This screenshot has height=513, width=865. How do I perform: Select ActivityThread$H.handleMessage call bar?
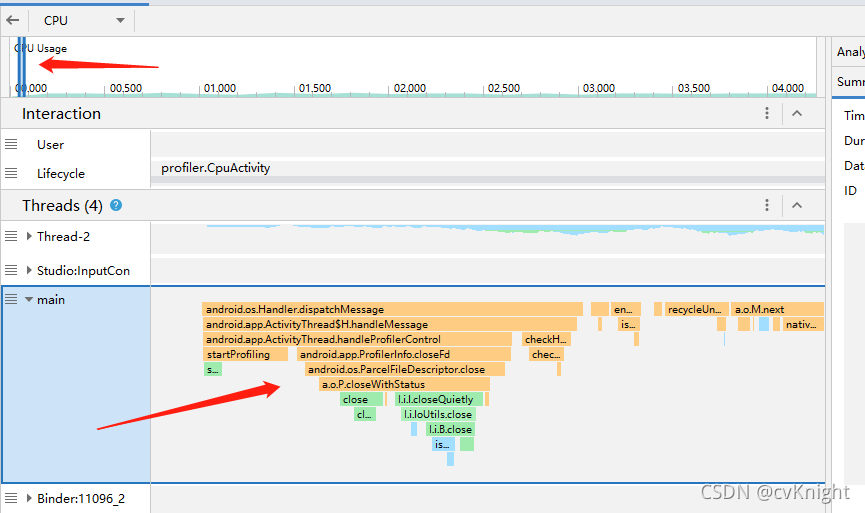(x=389, y=324)
